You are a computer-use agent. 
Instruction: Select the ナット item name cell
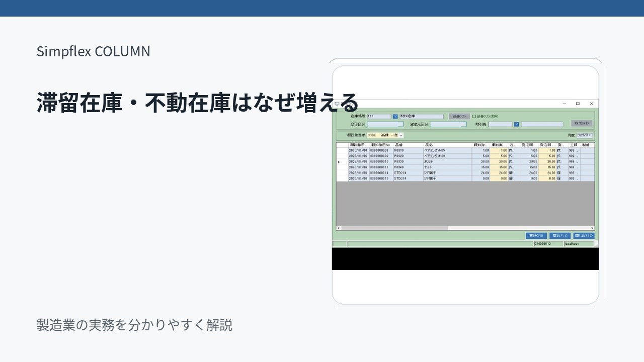click(447, 167)
